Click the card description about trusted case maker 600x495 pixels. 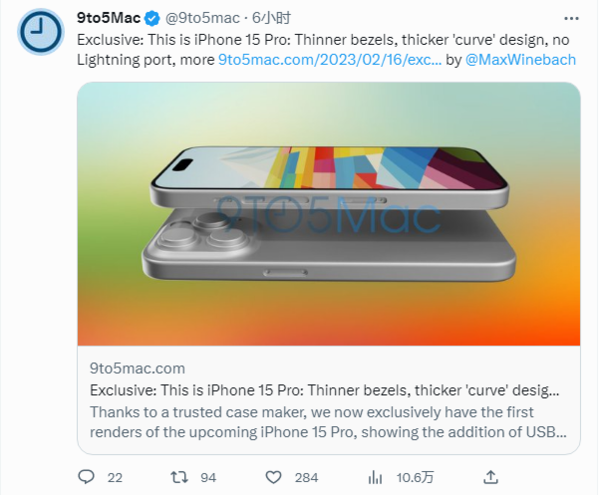tap(325, 422)
